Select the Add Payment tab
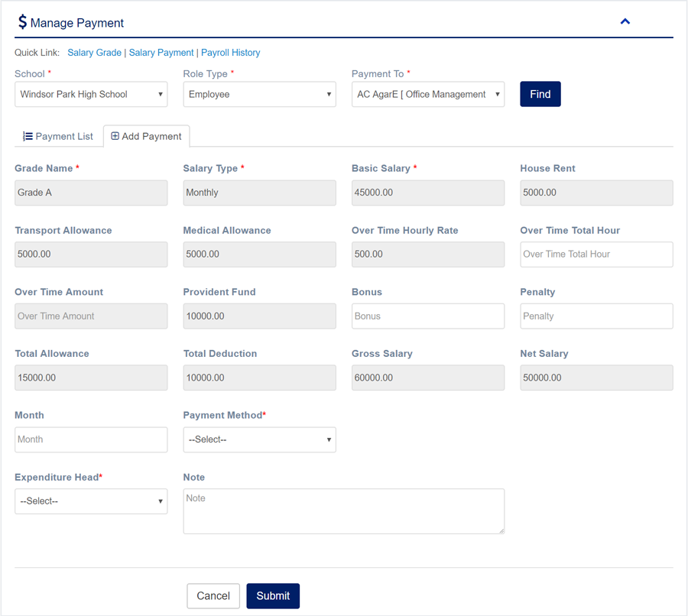 point(147,136)
